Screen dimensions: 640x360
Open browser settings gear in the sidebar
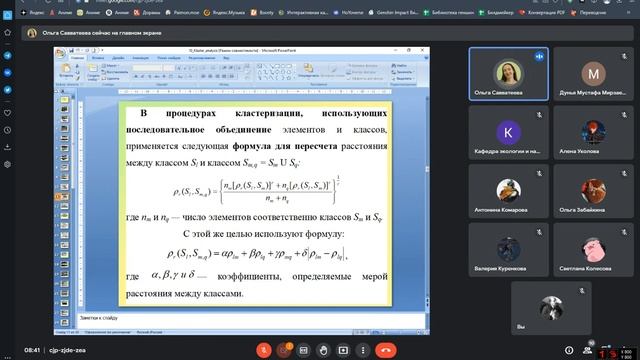point(7,164)
